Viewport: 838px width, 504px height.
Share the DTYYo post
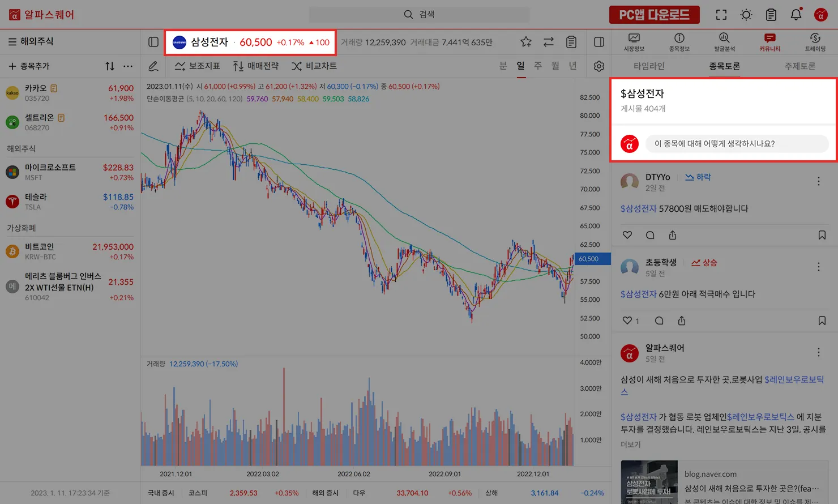pyautogui.click(x=673, y=235)
